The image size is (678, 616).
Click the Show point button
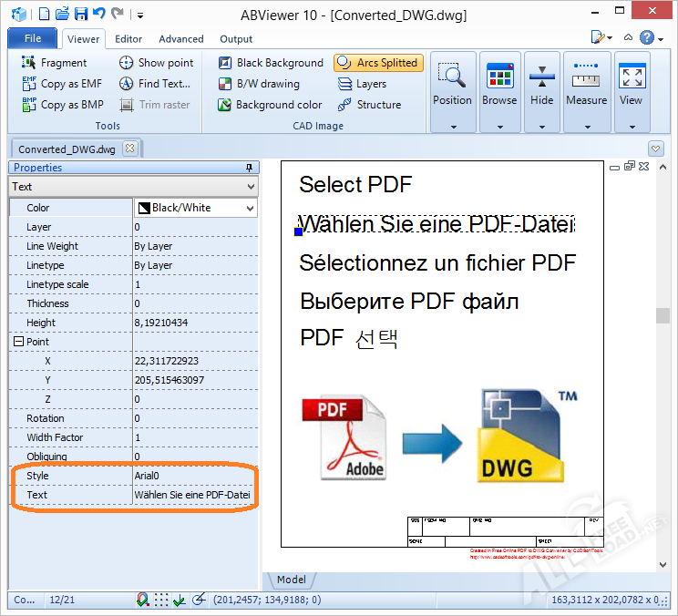click(x=156, y=63)
